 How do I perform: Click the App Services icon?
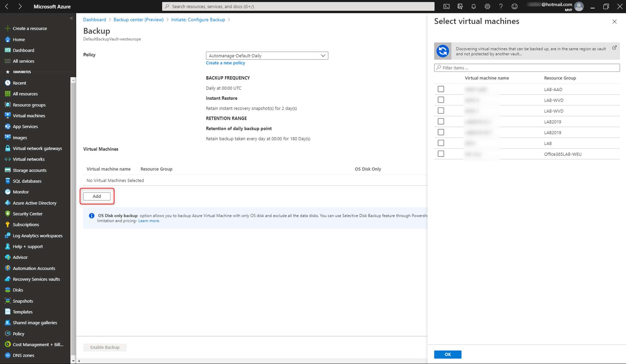(7, 126)
